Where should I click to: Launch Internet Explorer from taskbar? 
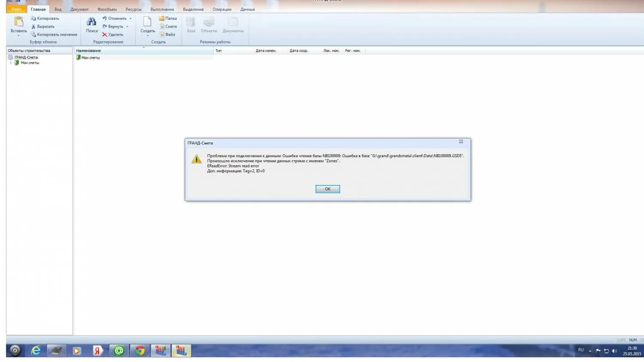point(36,351)
